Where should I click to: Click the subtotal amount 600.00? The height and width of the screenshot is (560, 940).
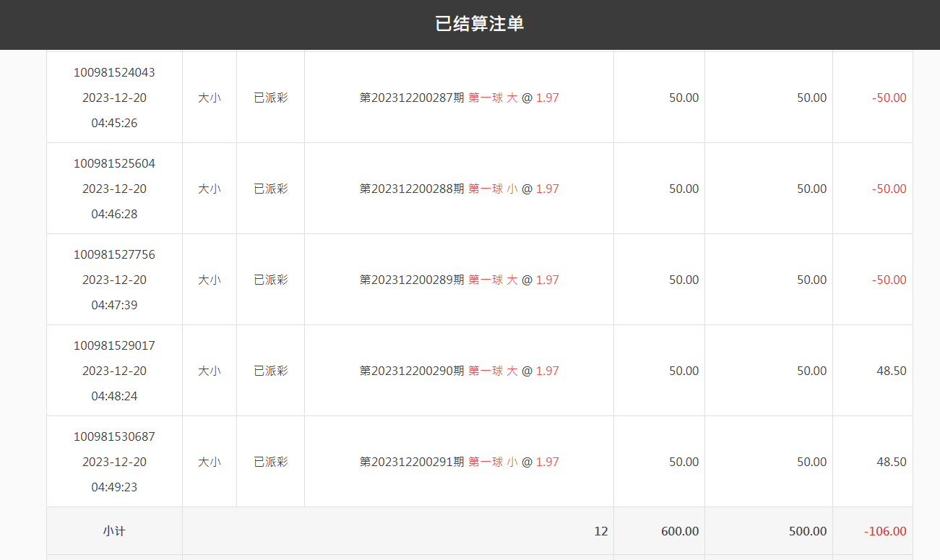pyautogui.click(x=679, y=531)
